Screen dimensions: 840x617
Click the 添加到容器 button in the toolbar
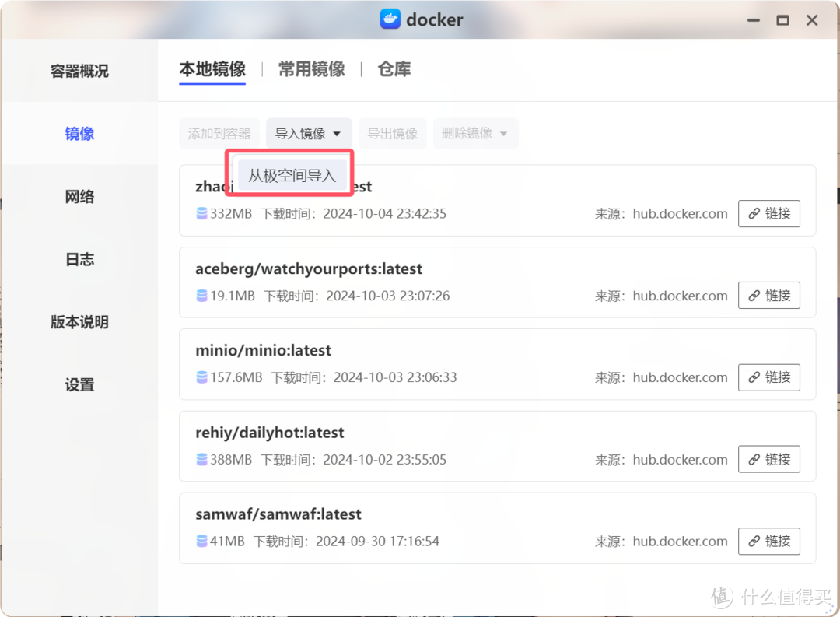tap(219, 133)
